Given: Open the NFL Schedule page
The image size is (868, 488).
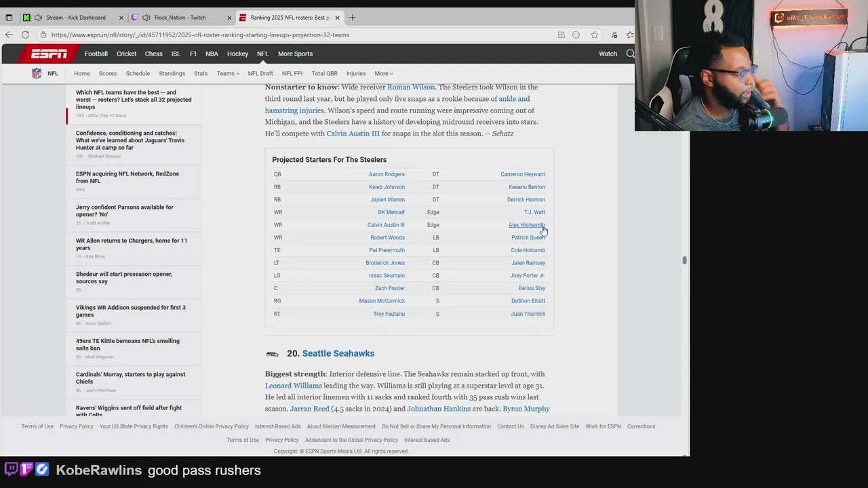Looking at the screenshot, I should coord(138,73).
